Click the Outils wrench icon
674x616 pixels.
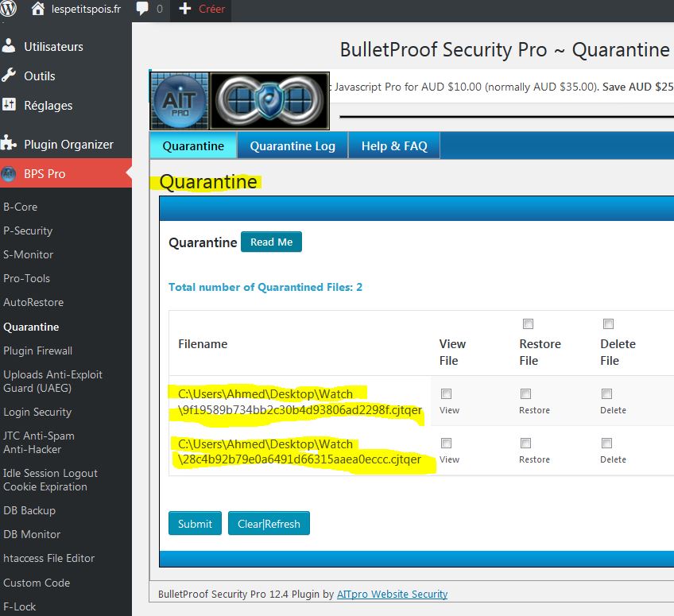point(10,76)
